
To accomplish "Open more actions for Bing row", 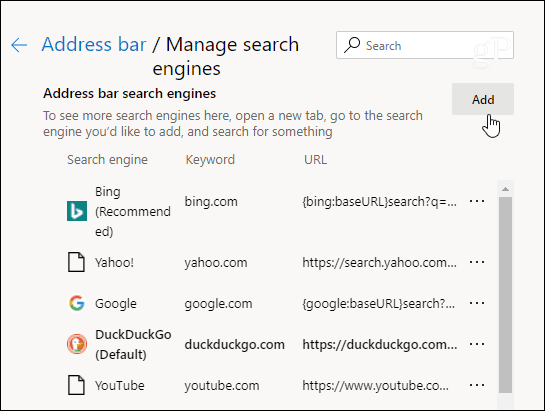I will coord(477,201).
